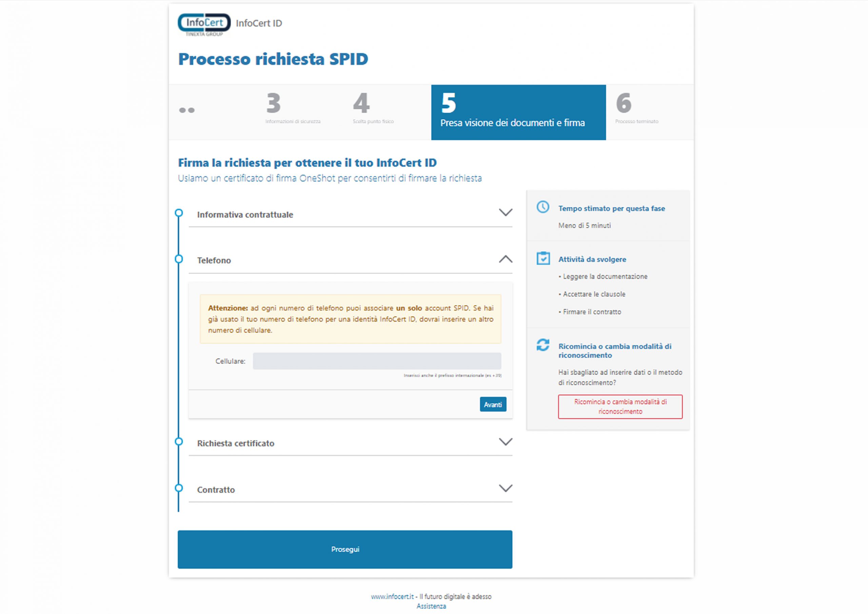Screen dimensions: 868x614
Task: Click the 'Processo richiesta SPID' title
Action: [x=273, y=59]
